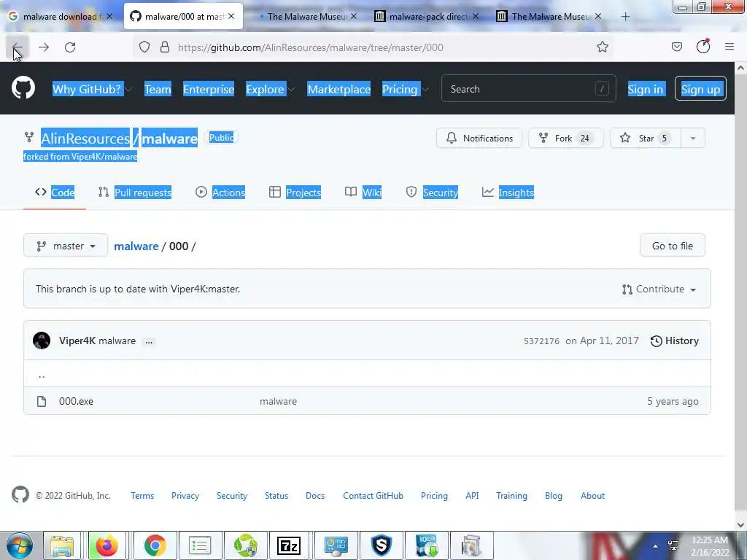Image resolution: width=747 pixels, height=560 pixels.
Task: Reload the page with the refresh icon
Action: [x=70, y=47]
